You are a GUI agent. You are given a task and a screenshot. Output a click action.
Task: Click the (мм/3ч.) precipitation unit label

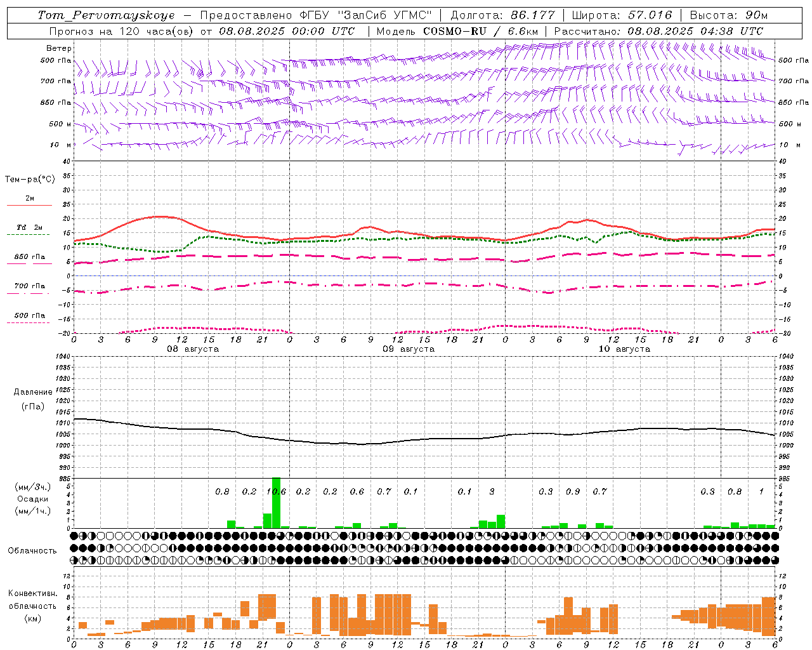tap(33, 487)
